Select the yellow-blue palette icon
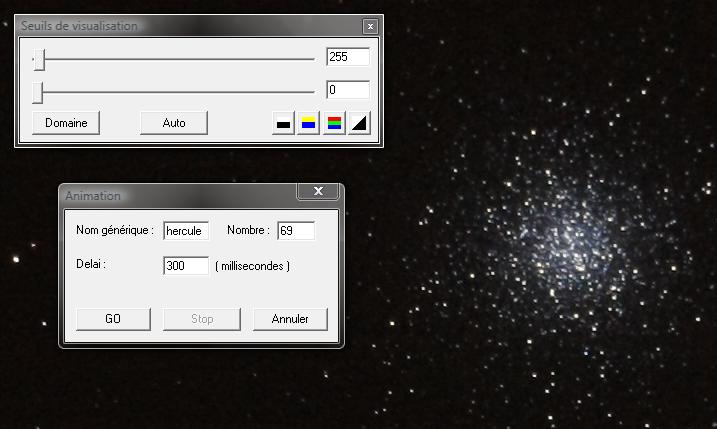Image resolution: width=717 pixels, height=429 pixels. pos(309,123)
